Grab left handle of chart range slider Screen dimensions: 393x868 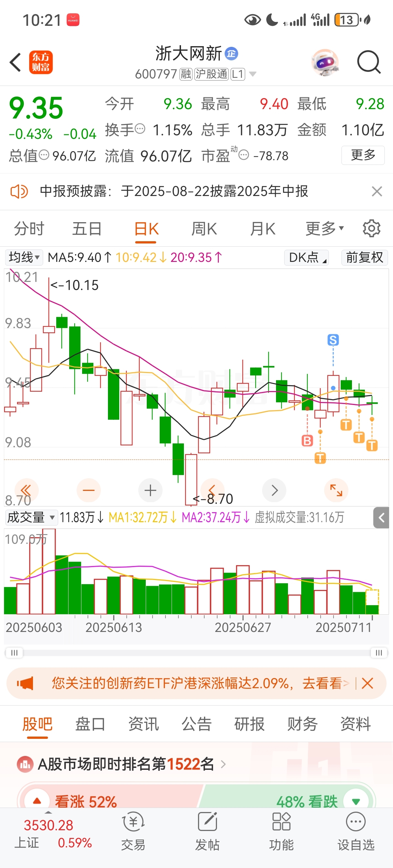14,653
